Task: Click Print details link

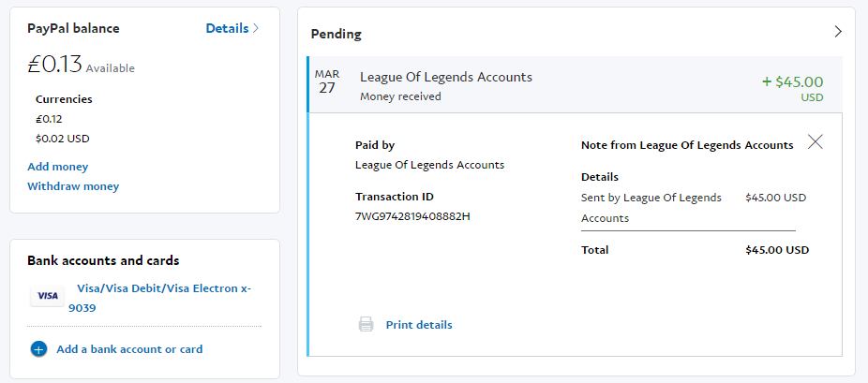Action: [x=419, y=325]
